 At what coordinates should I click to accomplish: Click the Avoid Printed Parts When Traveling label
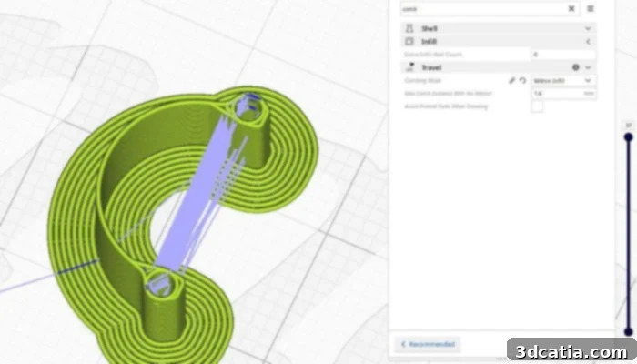pyautogui.click(x=446, y=106)
